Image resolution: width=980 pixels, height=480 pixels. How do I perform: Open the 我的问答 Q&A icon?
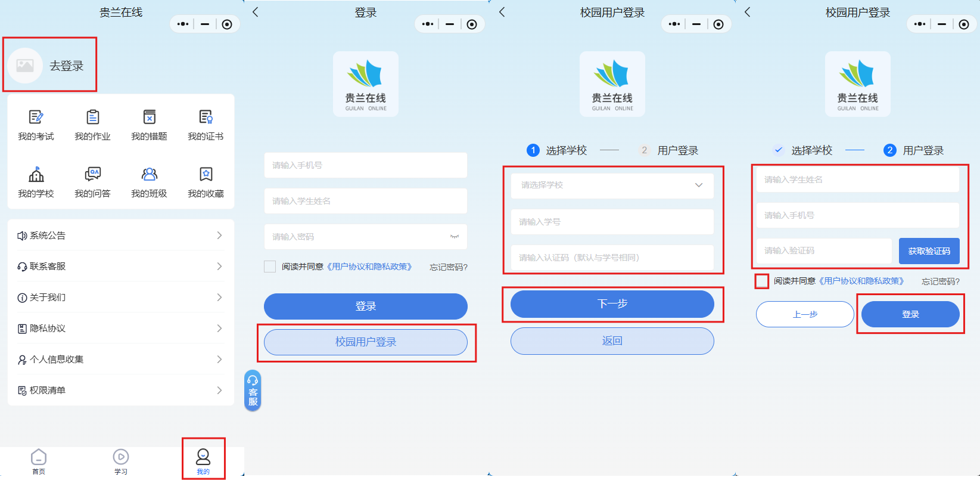point(92,175)
